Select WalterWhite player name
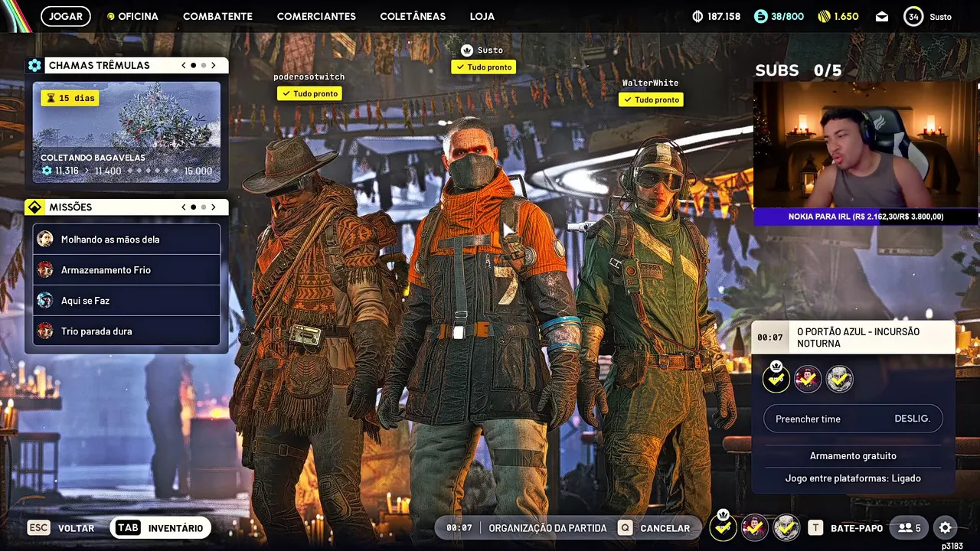This screenshot has height=551, width=980. tap(650, 83)
